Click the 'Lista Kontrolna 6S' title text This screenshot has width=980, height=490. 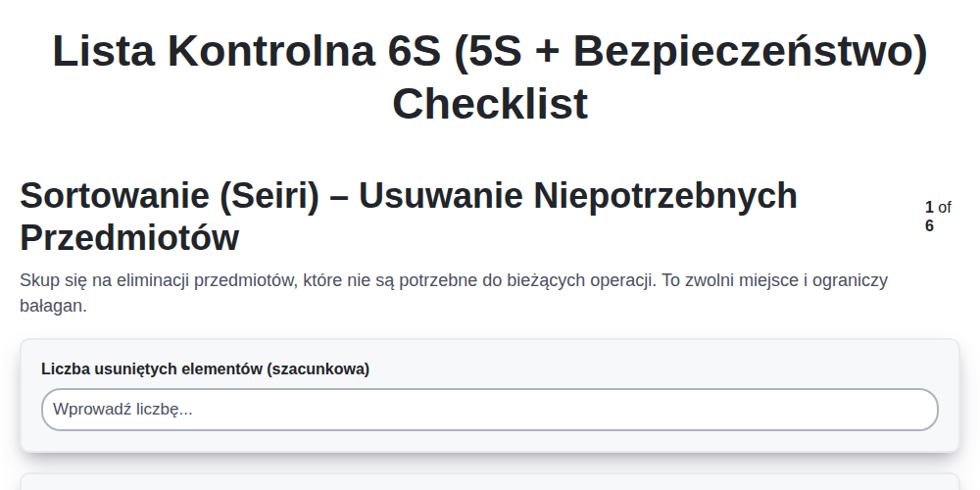(247, 51)
